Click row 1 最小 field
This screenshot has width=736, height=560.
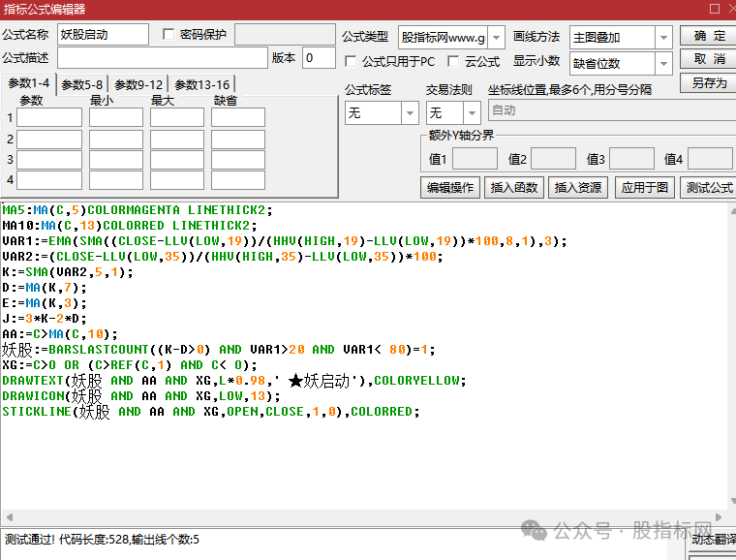click(x=116, y=117)
